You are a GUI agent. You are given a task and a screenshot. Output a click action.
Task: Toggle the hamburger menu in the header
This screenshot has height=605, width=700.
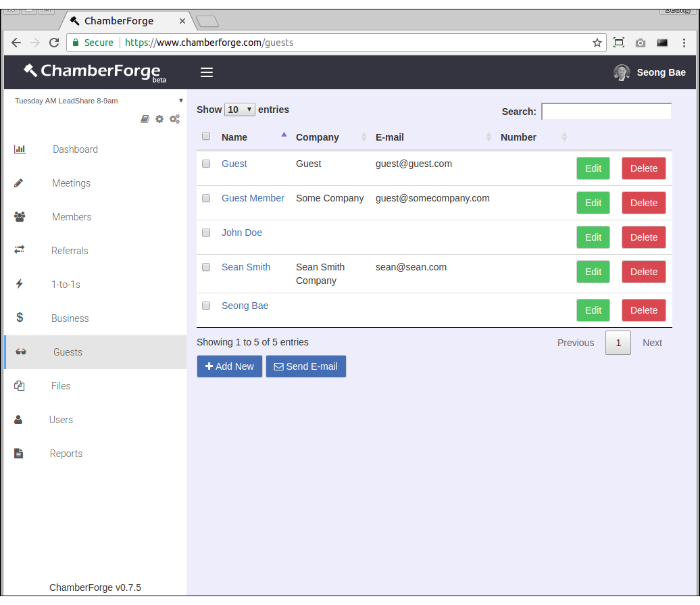point(207,72)
